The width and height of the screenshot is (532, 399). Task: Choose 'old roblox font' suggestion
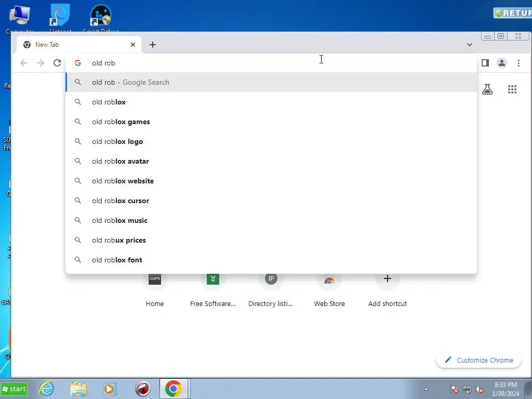click(271, 260)
